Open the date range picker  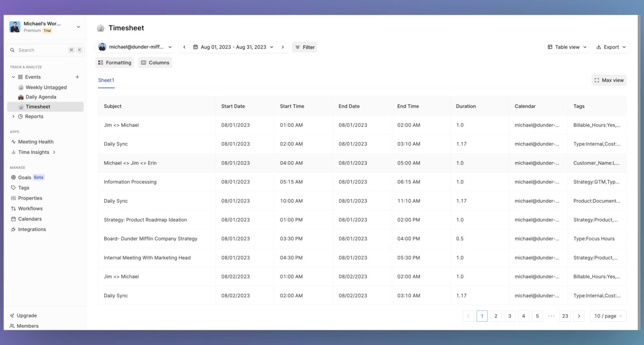point(233,47)
